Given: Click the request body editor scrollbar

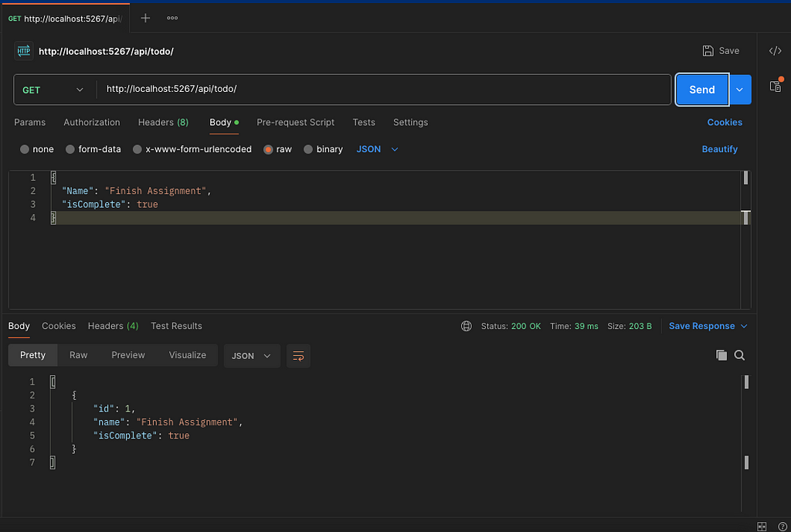Looking at the screenshot, I should coord(745,239).
